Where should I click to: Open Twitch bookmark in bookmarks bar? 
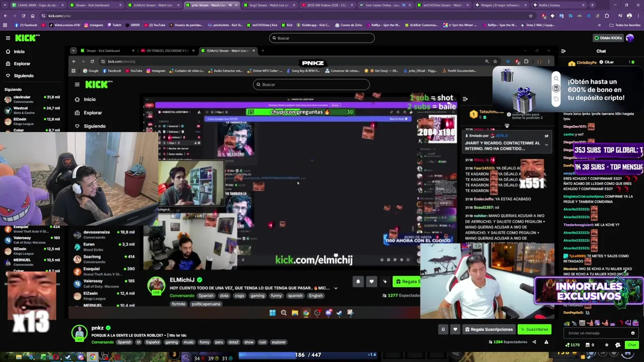point(114,25)
